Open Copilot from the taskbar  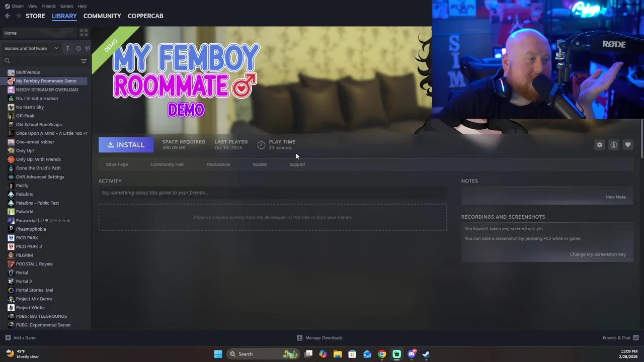point(323,354)
